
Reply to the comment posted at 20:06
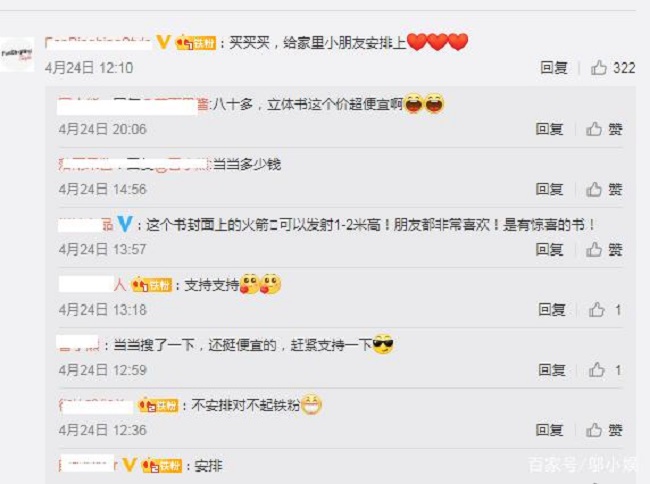549,129
